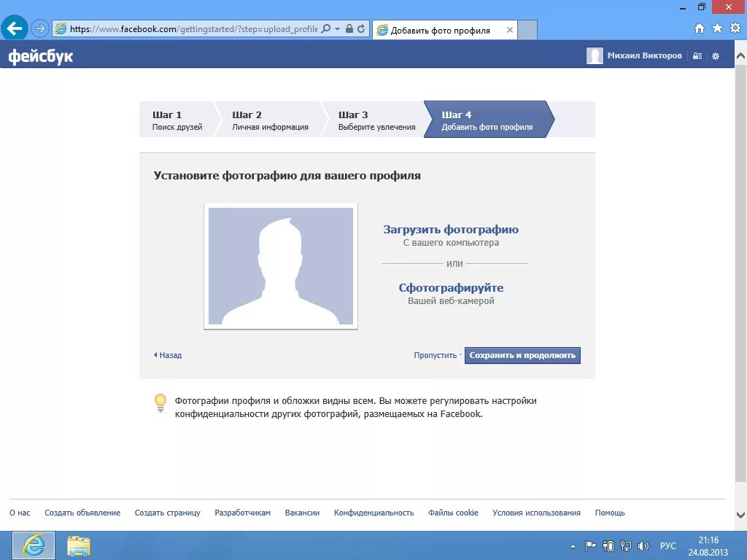
Task: Click 'Сохранить и продолжить' button
Action: coord(522,355)
